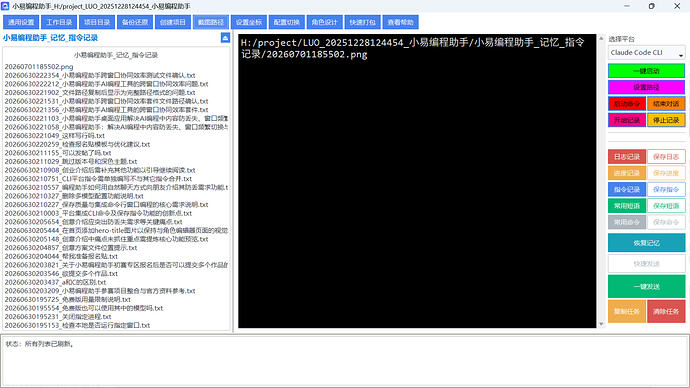690x388 pixels.
Task: Click the 配置切换 toolbar button
Action: (x=286, y=22)
